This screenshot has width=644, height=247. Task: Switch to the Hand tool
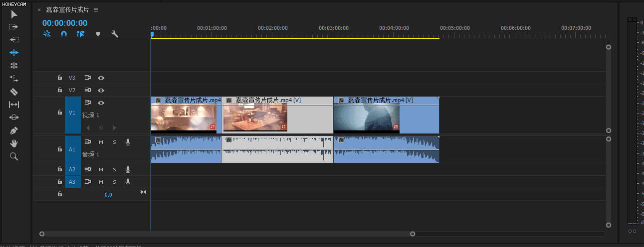(x=14, y=143)
